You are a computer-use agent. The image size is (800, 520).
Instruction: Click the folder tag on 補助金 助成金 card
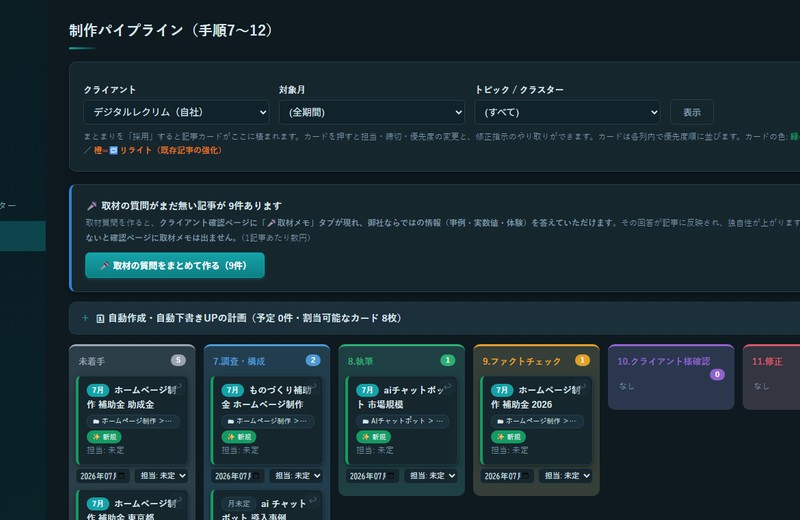tap(133, 421)
